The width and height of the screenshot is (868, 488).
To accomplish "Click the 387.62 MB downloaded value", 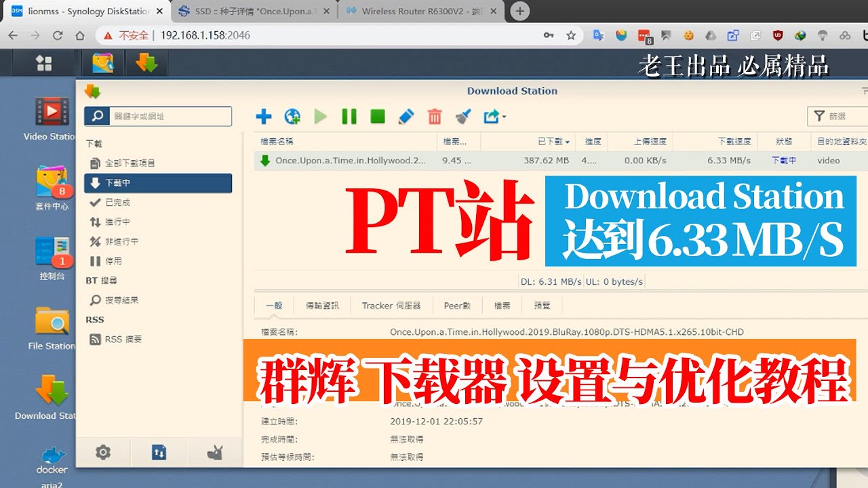I will click(547, 161).
